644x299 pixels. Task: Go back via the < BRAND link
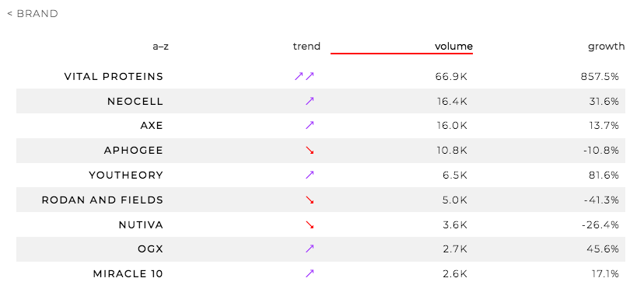[33, 14]
